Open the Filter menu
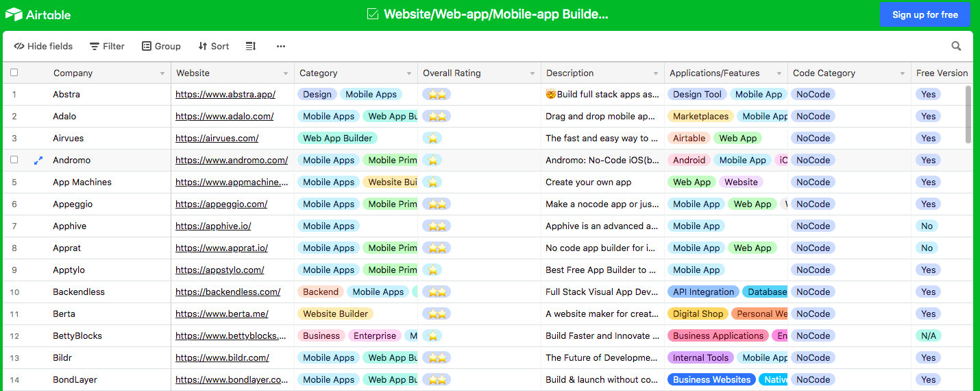This screenshot has height=391, width=980. [x=107, y=46]
